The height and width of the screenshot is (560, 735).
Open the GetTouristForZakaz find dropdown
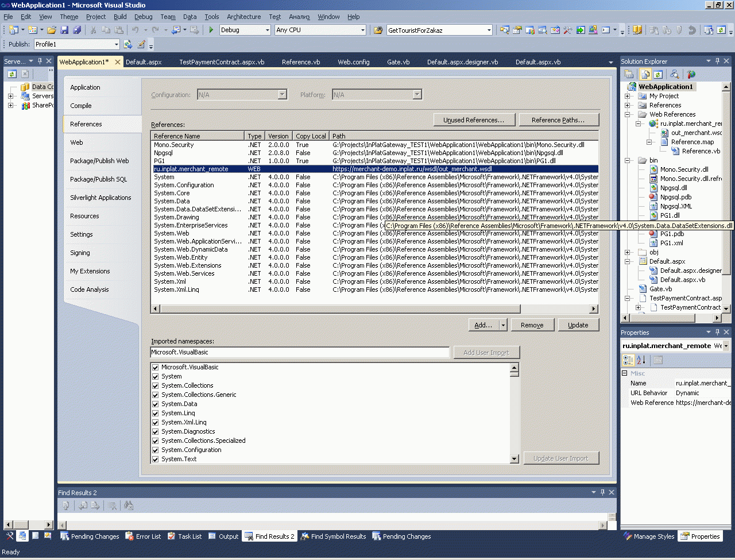pos(489,30)
